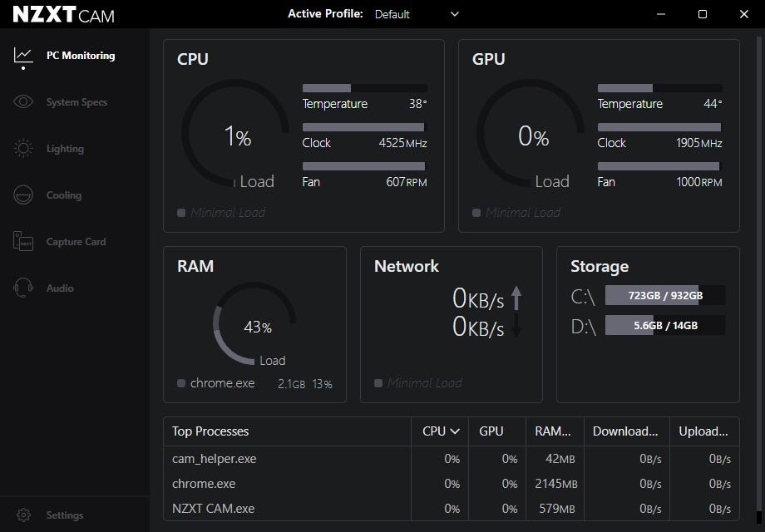Viewport: 765px width, 532px height.
Task: Click the chrome.exe row in Top Processes
Action: [204, 484]
